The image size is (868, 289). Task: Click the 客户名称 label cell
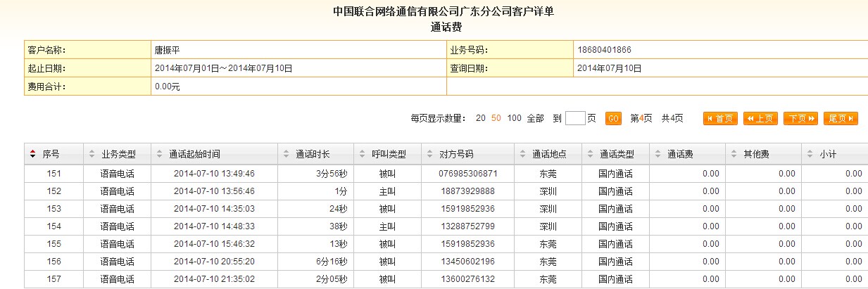[x=87, y=50]
